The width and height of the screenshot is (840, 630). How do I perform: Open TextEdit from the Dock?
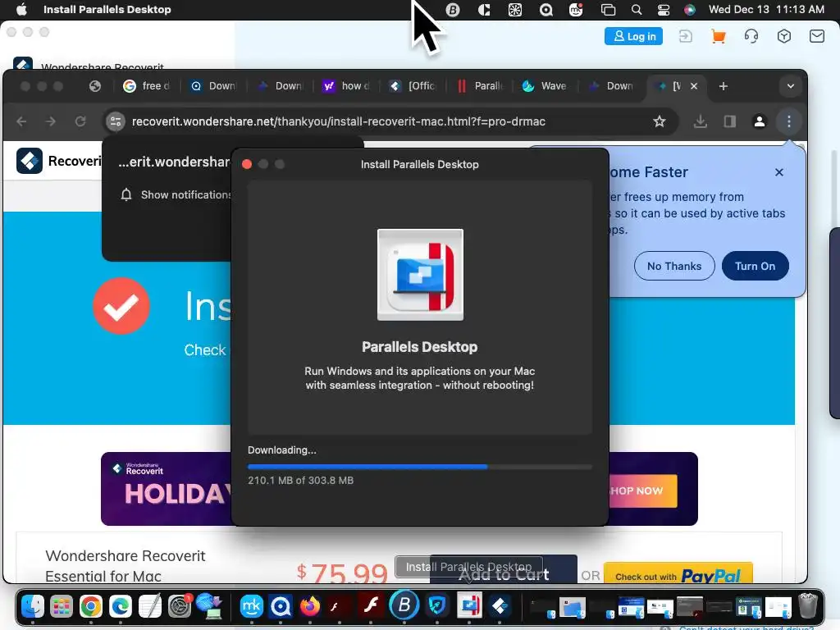[150, 606]
